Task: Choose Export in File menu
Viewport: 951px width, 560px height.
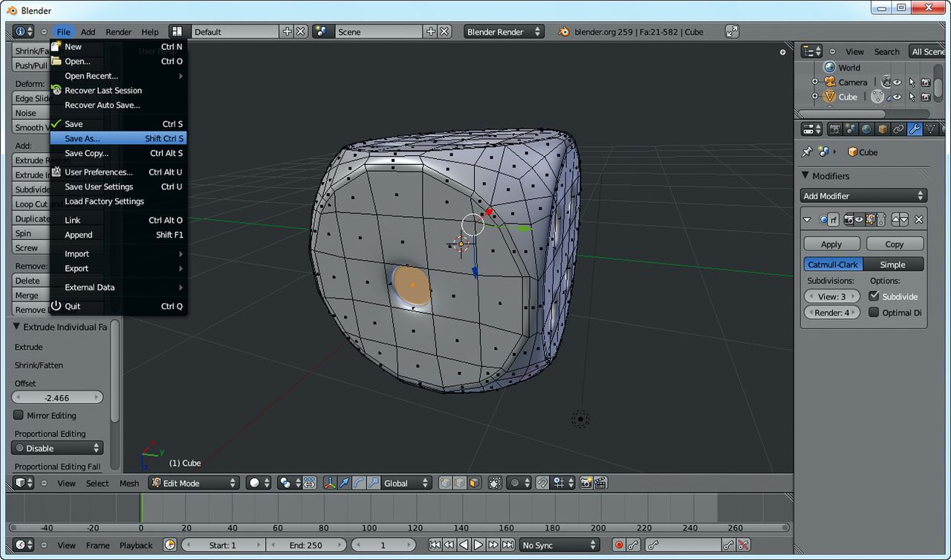Action: click(118, 269)
